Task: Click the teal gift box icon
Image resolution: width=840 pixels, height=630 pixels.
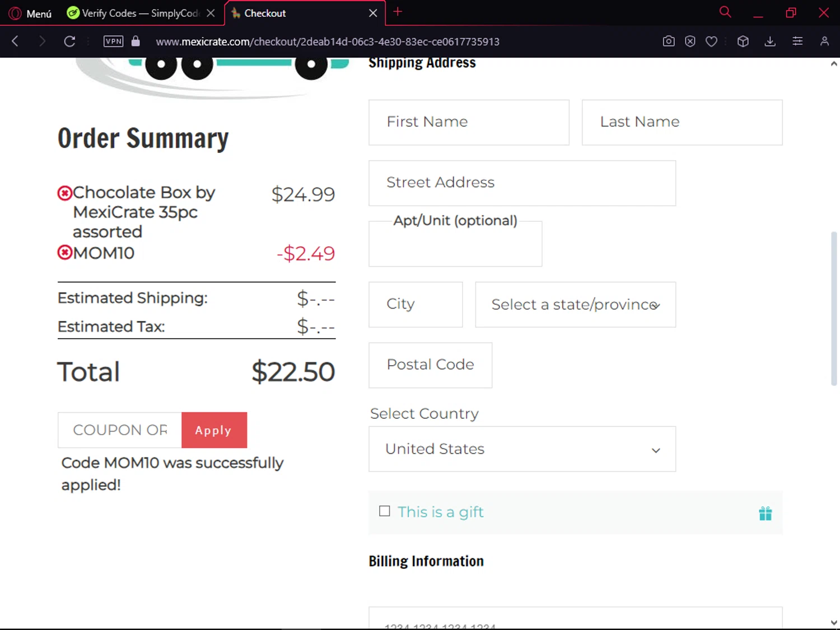Action: pos(765,513)
